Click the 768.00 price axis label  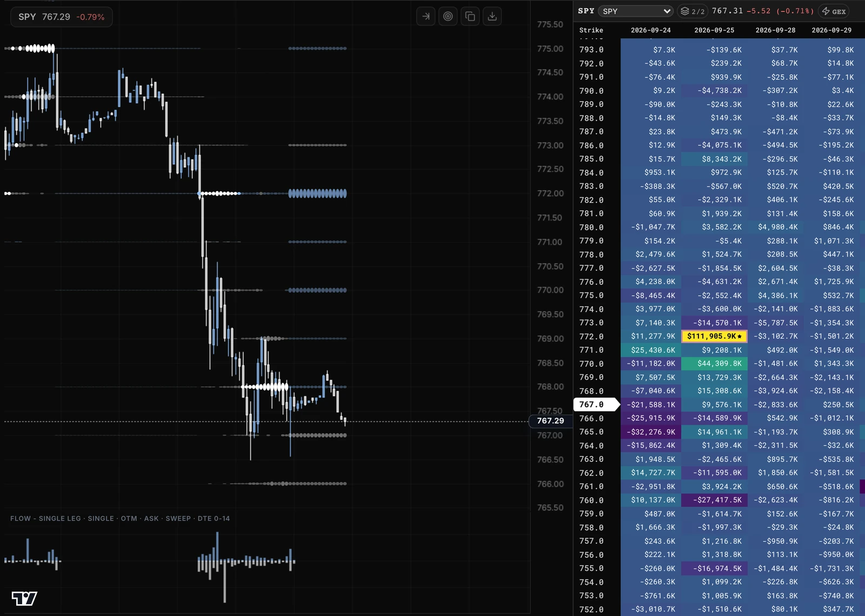[550, 387]
